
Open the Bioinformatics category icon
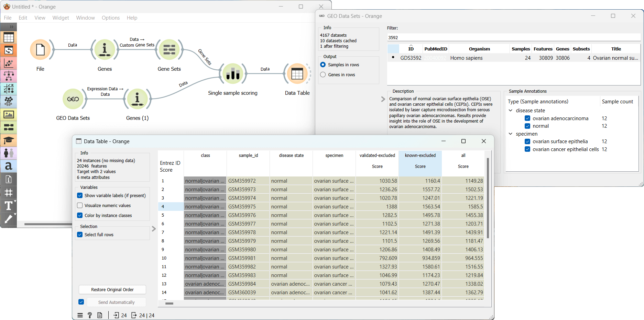point(9,127)
